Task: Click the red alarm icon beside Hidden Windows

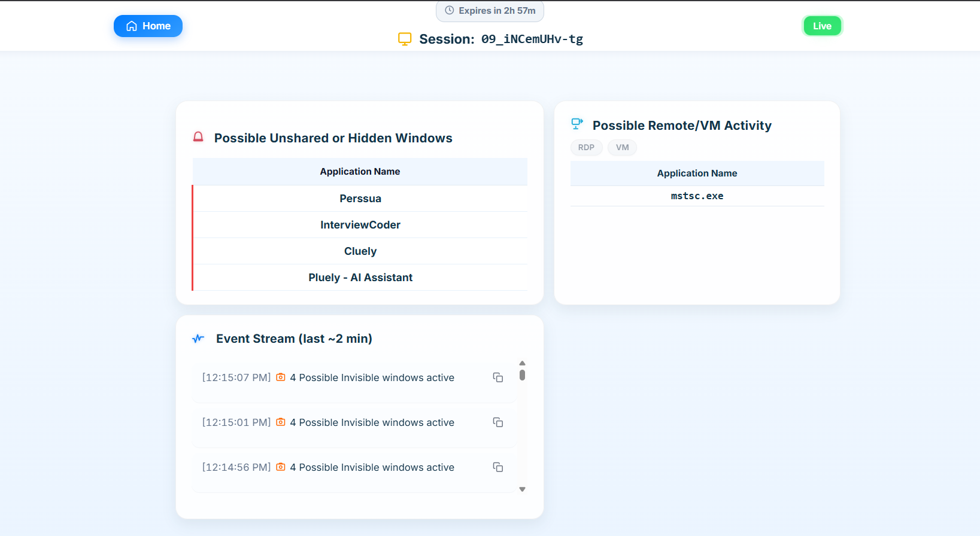Action: click(x=198, y=137)
